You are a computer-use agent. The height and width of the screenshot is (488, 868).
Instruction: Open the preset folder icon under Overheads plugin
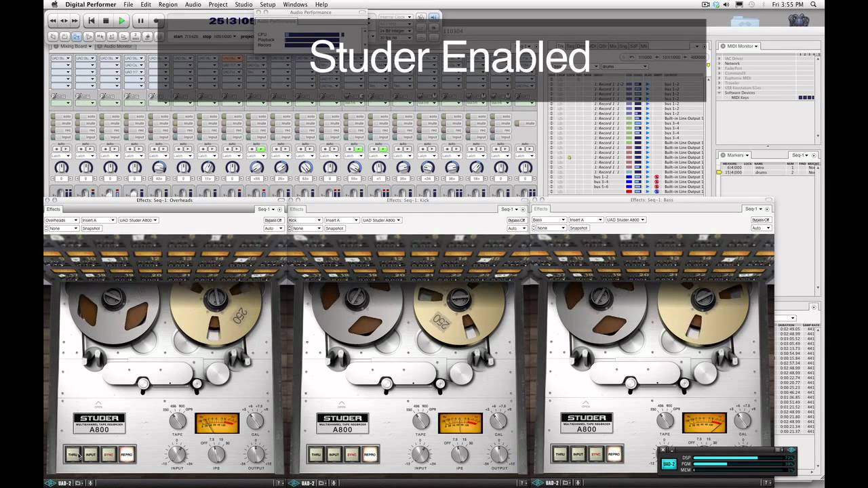click(x=79, y=483)
